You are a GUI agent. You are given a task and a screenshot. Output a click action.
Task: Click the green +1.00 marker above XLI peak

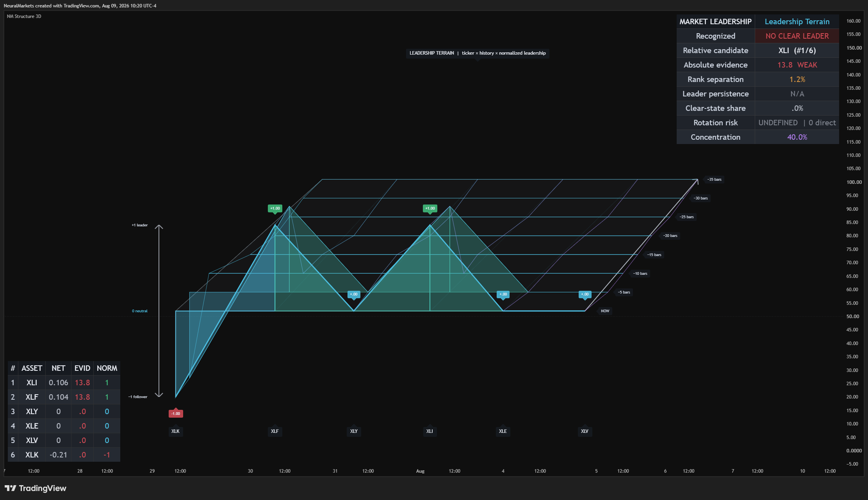(x=430, y=208)
